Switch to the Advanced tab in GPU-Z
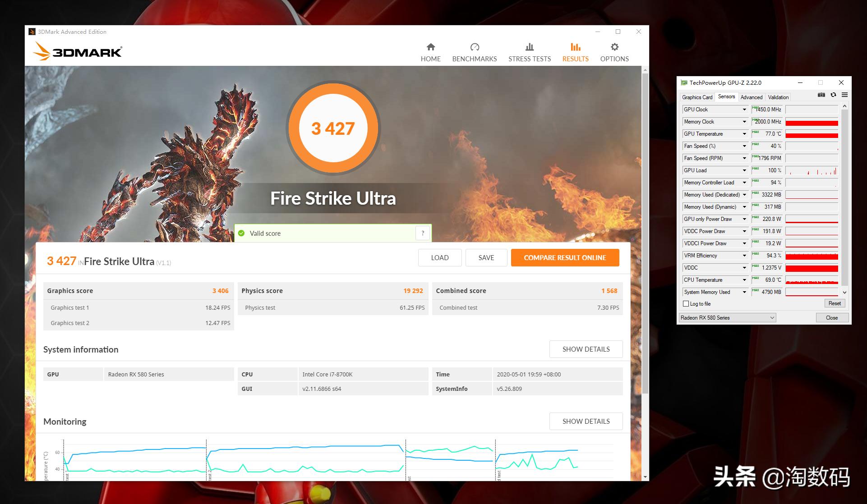This screenshot has width=867, height=504. pyautogui.click(x=751, y=97)
